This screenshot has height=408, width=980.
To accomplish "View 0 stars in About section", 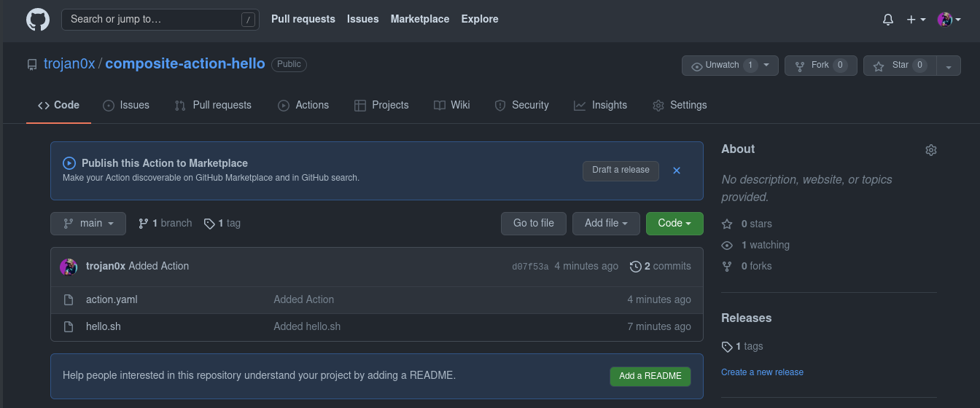I will coord(747,224).
